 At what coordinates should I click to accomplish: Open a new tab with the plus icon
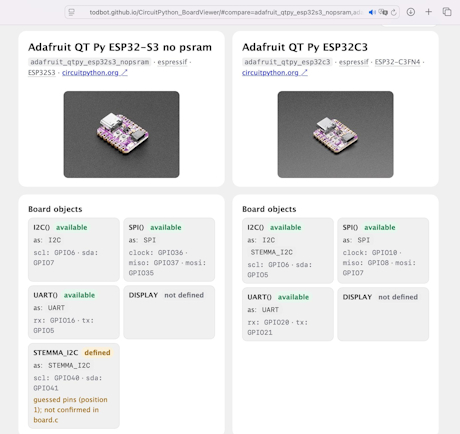pos(429,12)
